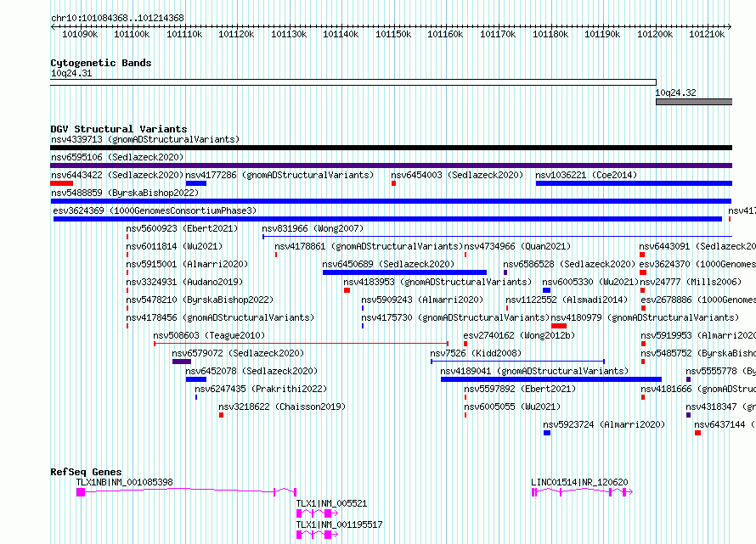Click the LINC01514 NR_120620 gene label

[x=579, y=482]
